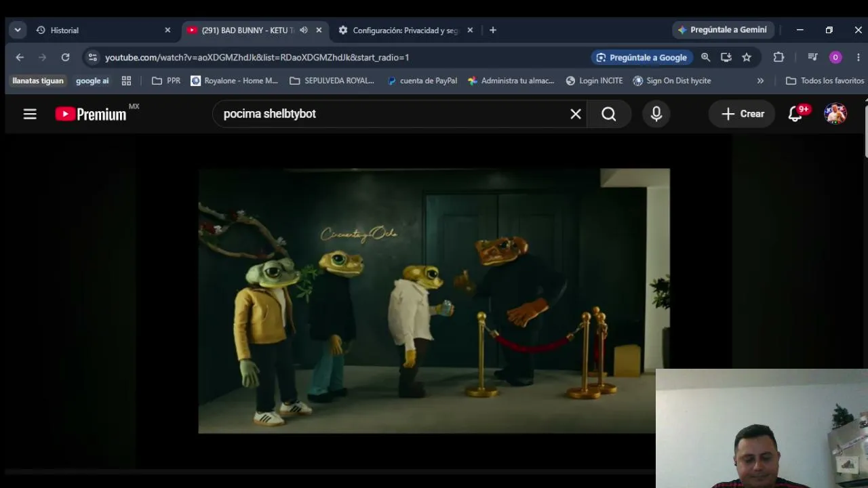Open the cuenta de PayPal bookmark

click(422, 81)
